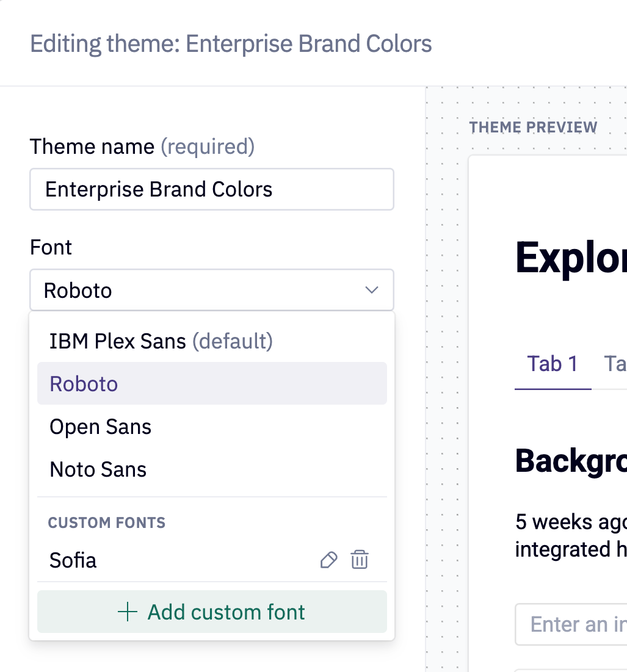627x672 pixels.
Task: Click the pencil edit icon for Sofia font
Action: (328, 560)
